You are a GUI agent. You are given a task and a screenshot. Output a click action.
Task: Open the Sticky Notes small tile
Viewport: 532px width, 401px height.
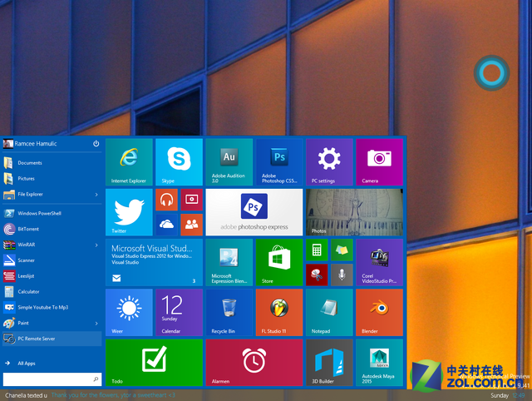pos(342,250)
